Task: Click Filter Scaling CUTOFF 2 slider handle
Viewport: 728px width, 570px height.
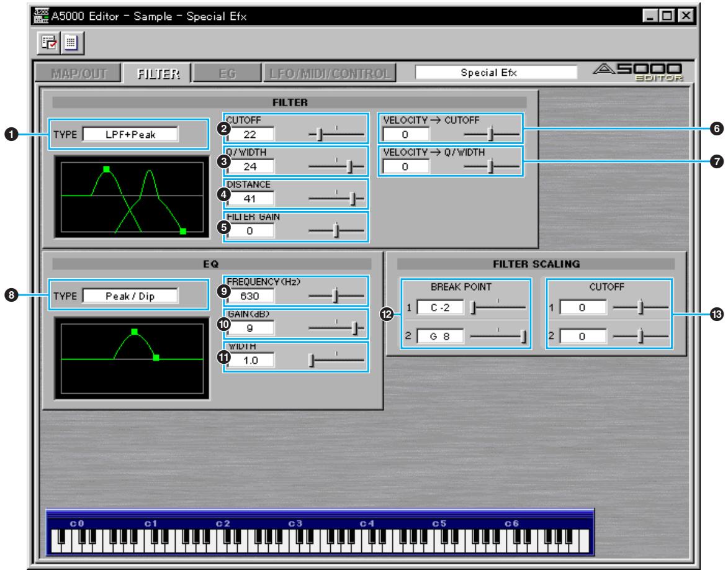Action: click(640, 337)
